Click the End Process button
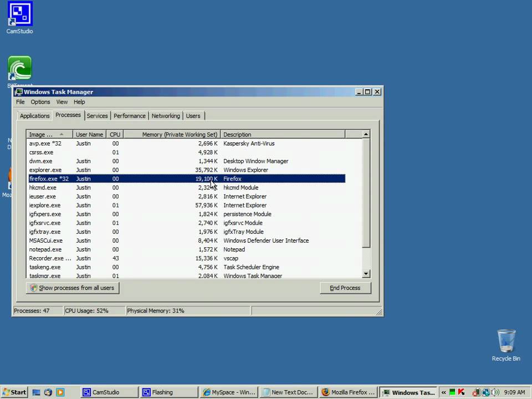The width and height of the screenshot is (532, 399). pyautogui.click(x=345, y=288)
